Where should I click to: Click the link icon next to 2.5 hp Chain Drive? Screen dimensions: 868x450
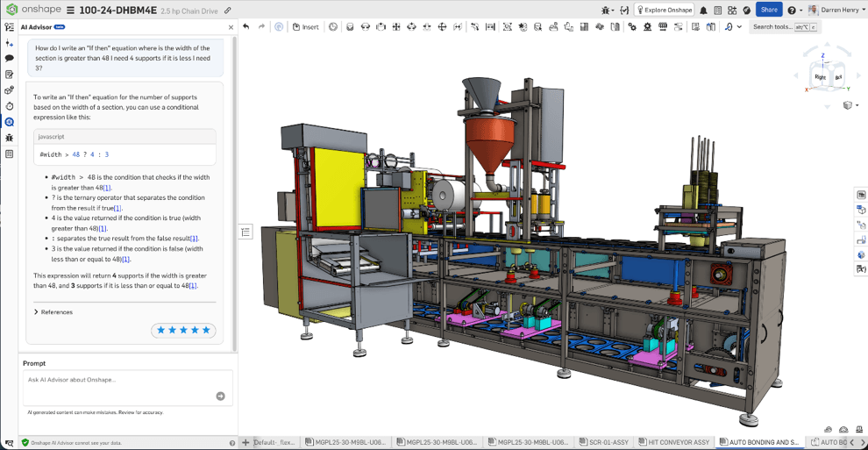tap(227, 11)
